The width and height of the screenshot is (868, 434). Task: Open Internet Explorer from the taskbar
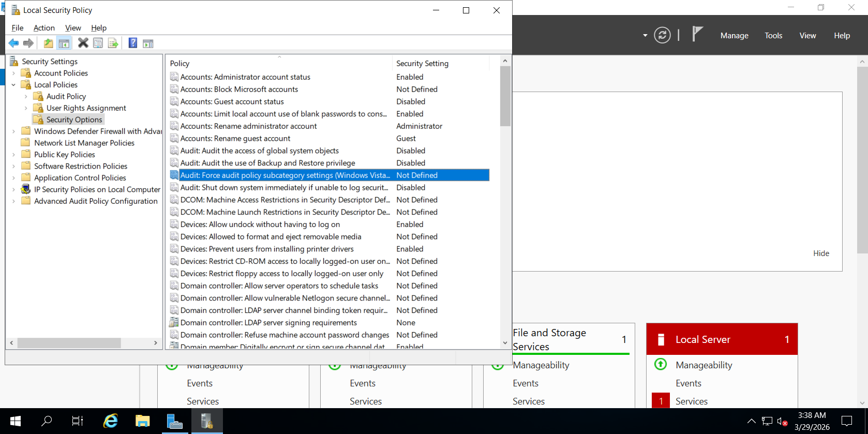[110, 421]
